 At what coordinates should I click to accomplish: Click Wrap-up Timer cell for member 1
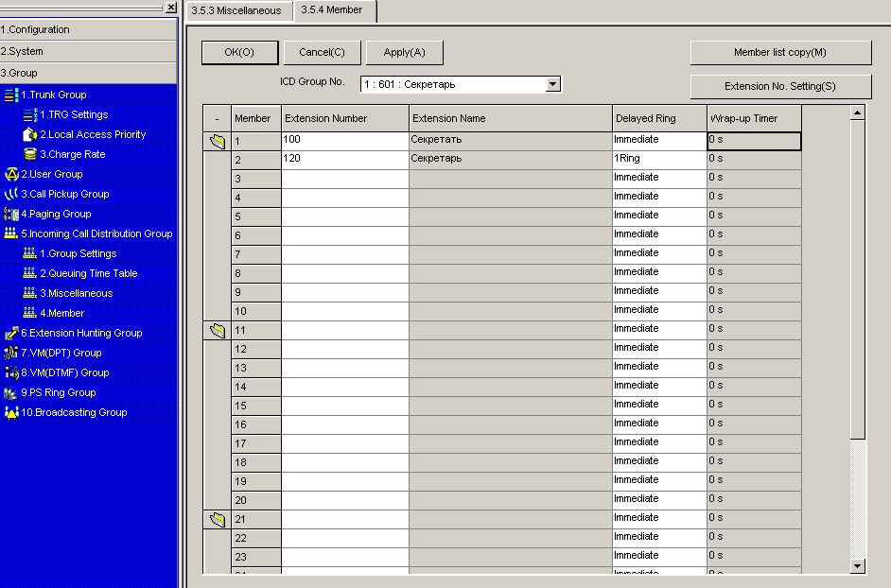754,141
